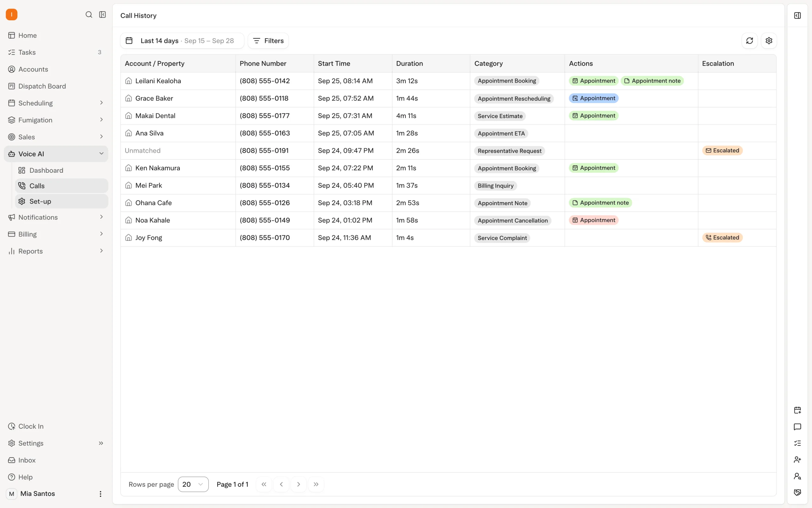812x508 pixels.
Task: Go to Dispatch Board
Action: pos(56,86)
